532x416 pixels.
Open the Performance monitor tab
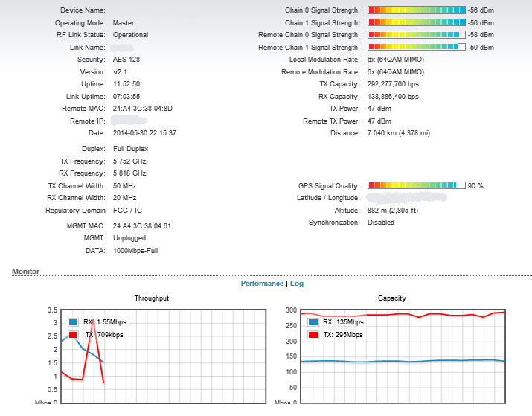pos(262,284)
